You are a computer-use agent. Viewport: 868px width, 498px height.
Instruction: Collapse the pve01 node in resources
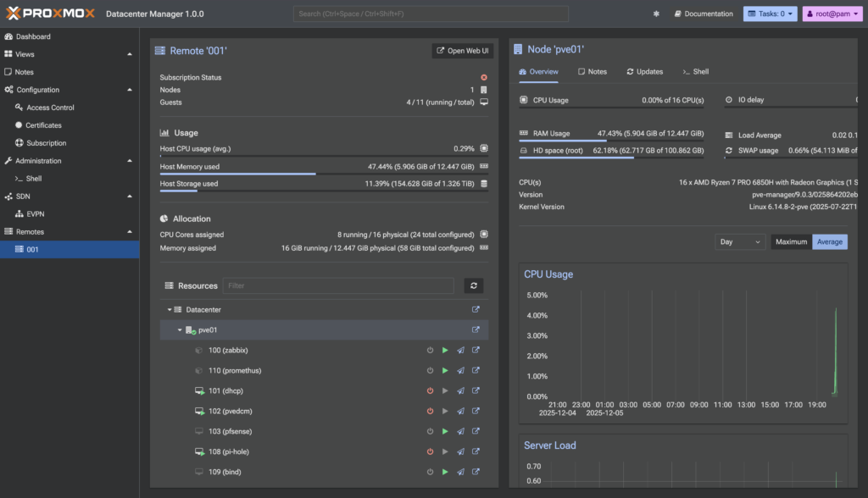click(180, 330)
